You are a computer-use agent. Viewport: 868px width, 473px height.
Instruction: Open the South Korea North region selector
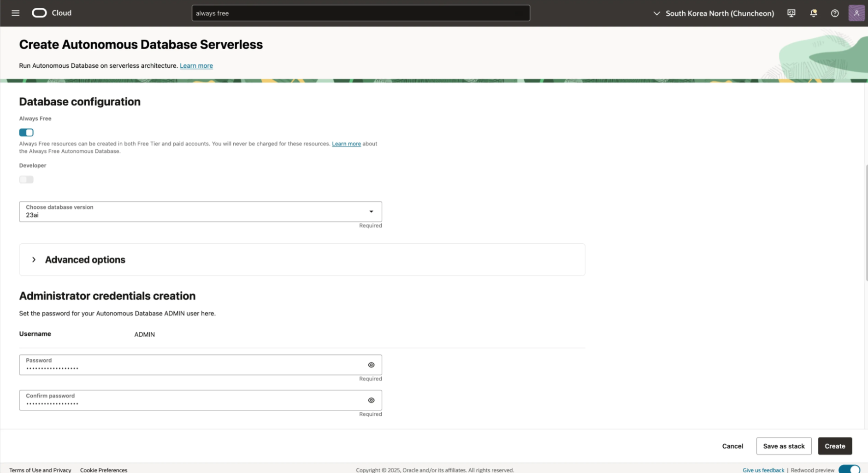coord(714,13)
